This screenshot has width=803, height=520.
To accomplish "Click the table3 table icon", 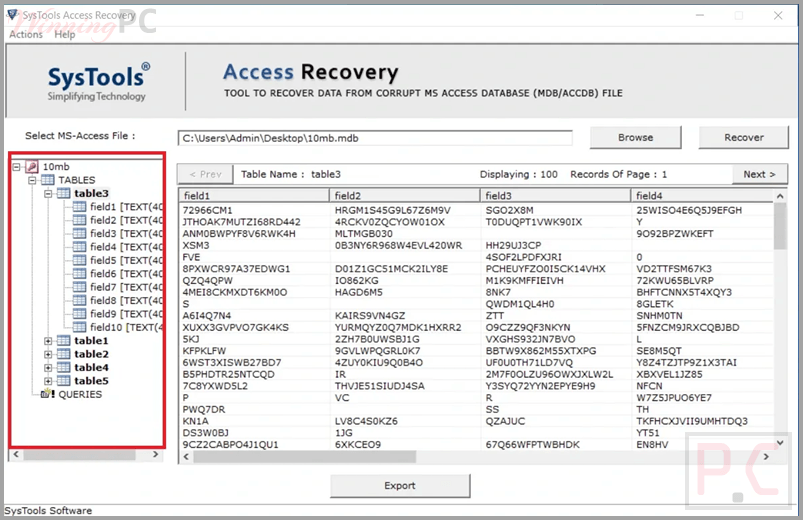I will point(64,193).
